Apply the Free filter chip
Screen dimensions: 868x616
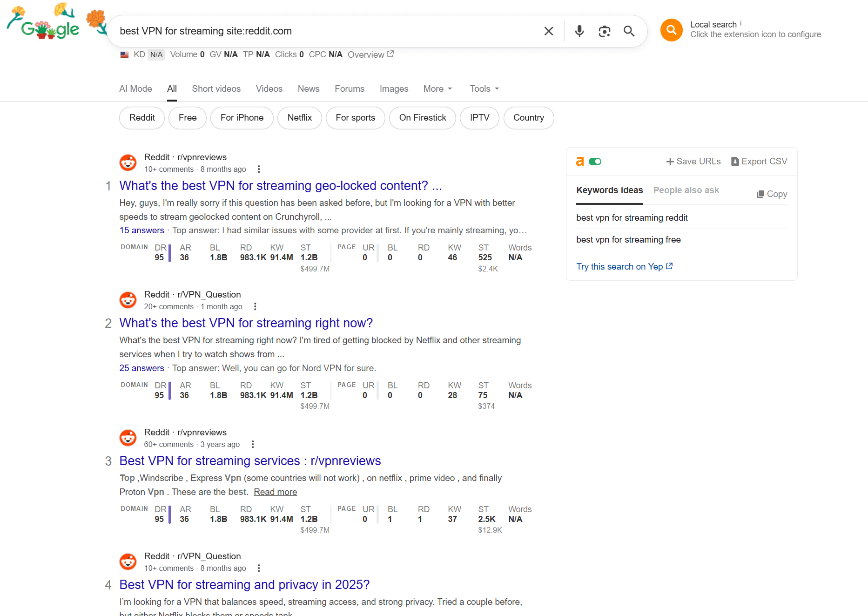tap(188, 118)
